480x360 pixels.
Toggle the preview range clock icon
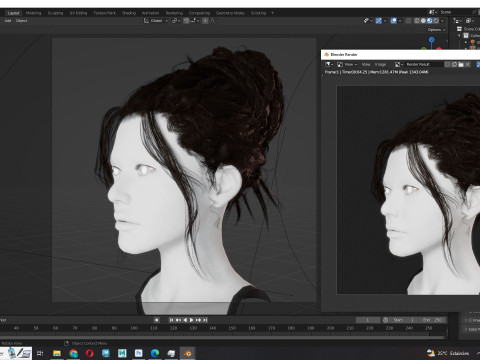(386, 320)
